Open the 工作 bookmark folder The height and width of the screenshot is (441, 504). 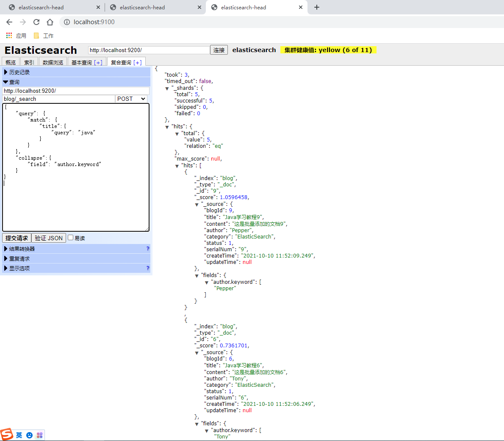(44, 36)
